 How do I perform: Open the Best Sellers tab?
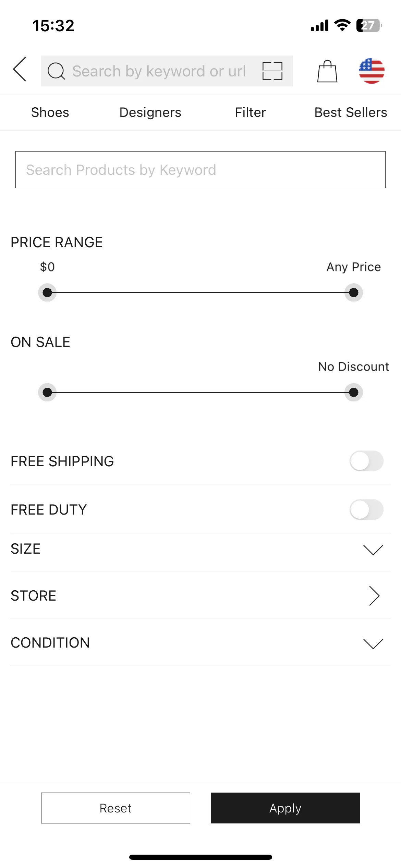[x=351, y=112]
